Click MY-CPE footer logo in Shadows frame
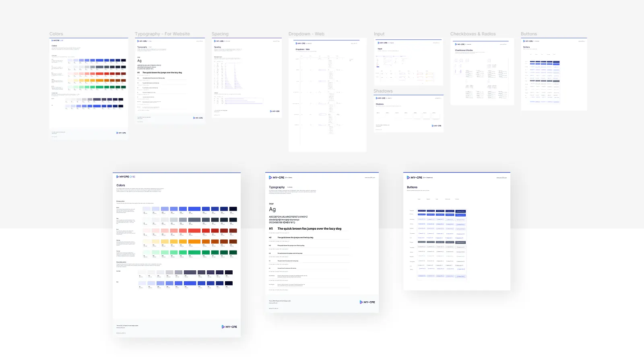The width and height of the screenshot is (644, 362). 437,126
